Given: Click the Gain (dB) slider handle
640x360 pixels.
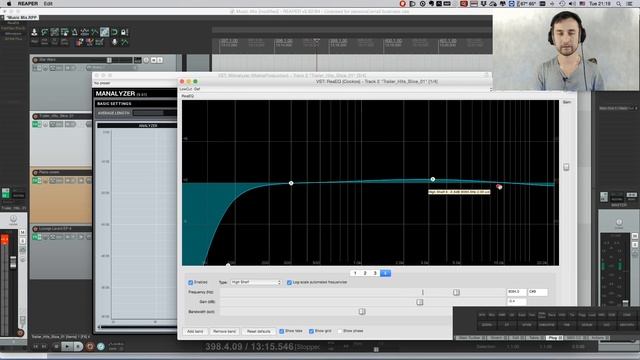Looking at the screenshot, I should point(420,302).
